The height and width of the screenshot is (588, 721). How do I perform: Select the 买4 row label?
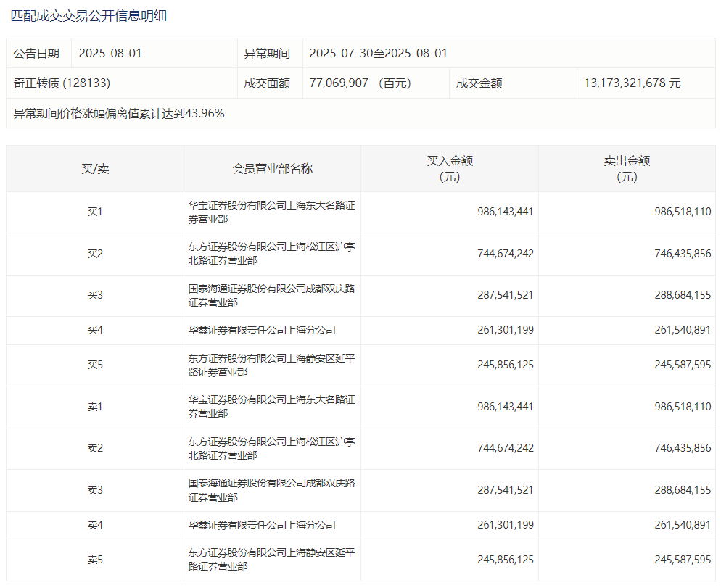click(x=95, y=330)
